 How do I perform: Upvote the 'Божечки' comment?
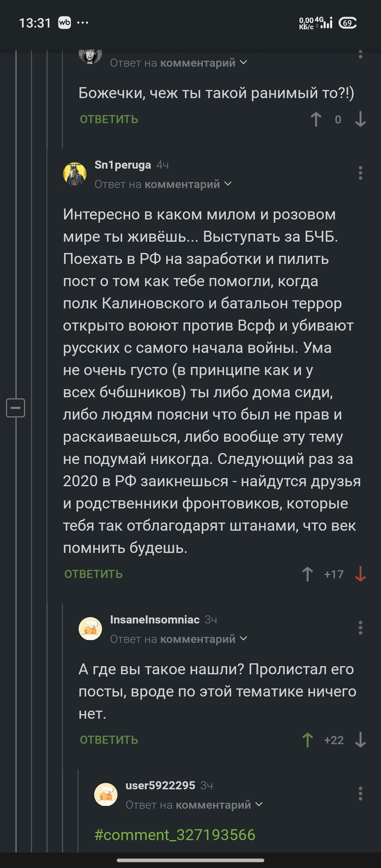tap(316, 119)
